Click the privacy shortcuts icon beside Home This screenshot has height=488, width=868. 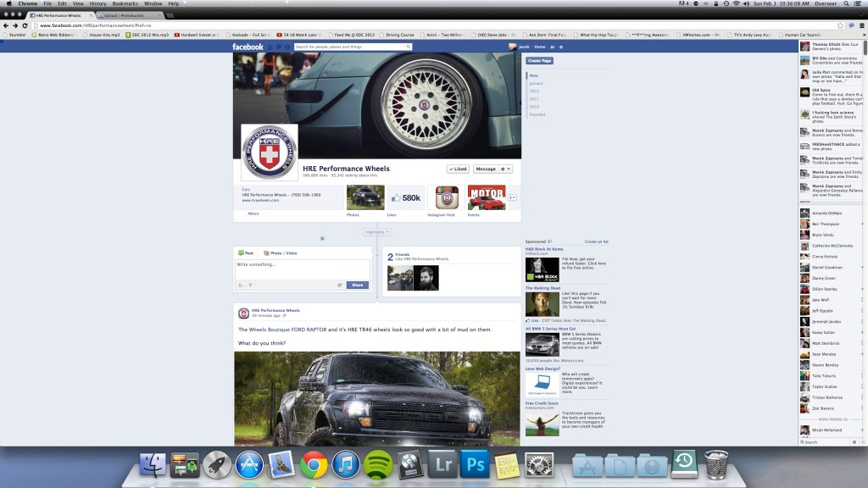(553, 47)
